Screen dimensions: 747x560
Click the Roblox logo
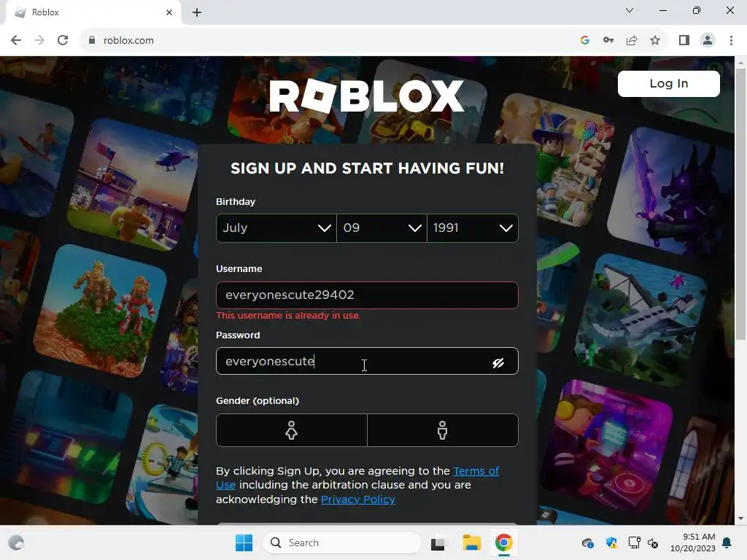pyautogui.click(x=367, y=96)
